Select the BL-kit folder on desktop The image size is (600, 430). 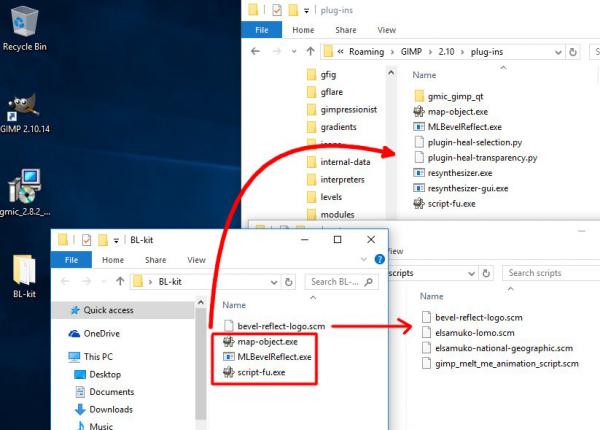tap(24, 276)
